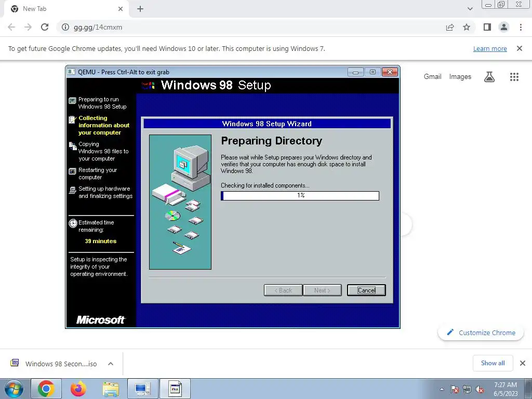Click the QEMU monitor taskbar icon
The image size is (532, 399).
click(x=143, y=389)
